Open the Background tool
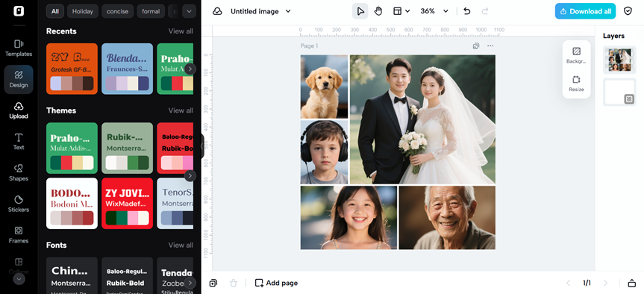The height and width of the screenshot is (294, 644). (x=576, y=55)
